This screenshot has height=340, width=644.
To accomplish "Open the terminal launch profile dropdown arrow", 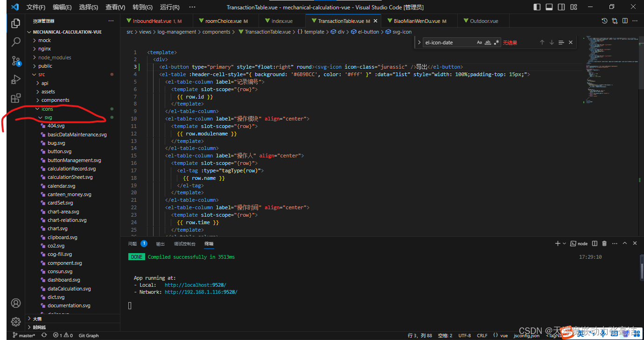I will coord(565,243).
